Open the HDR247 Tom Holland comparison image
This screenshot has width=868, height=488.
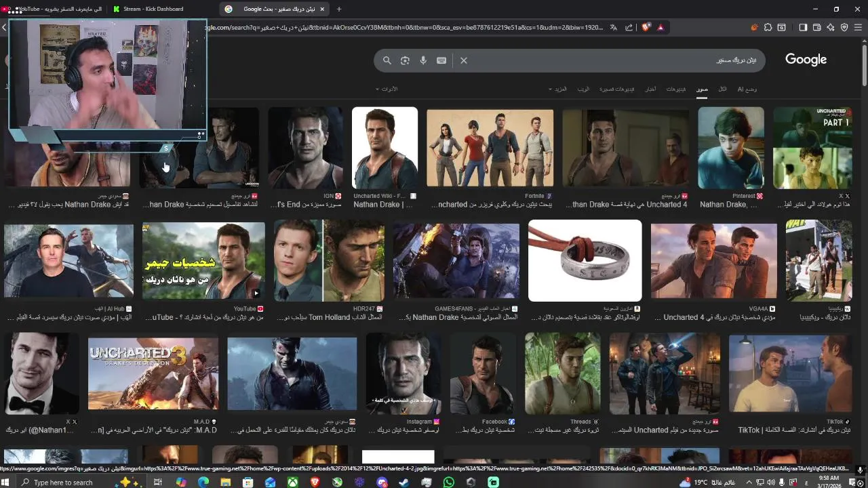pos(329,260)
